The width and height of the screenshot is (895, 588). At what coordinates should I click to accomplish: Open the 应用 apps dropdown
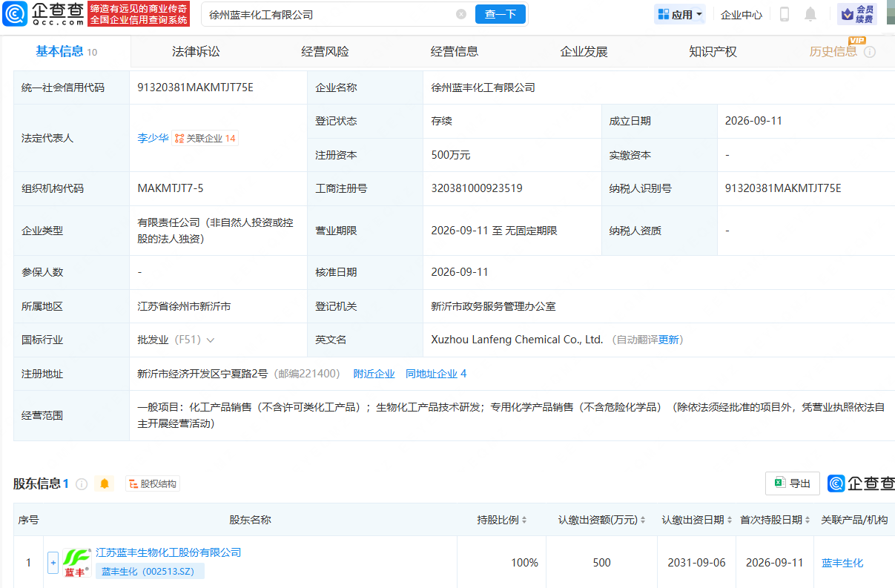coord(680,14)
